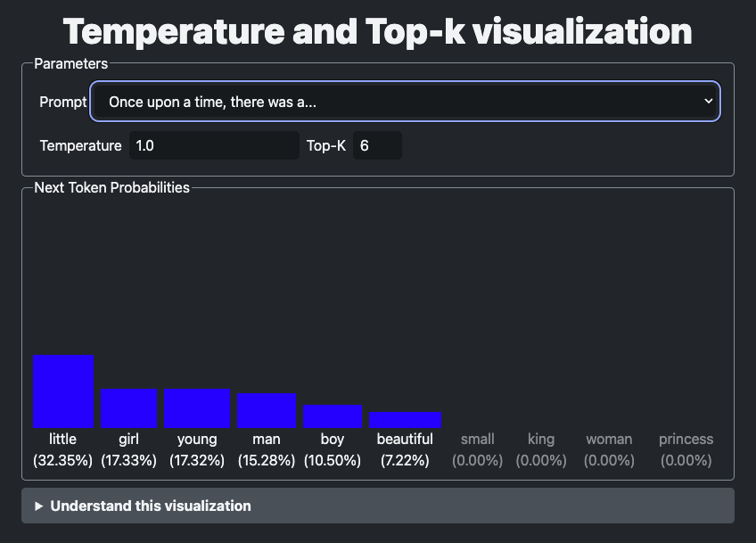This screenshot has height=543, width=756.
Task: Click the 'little' 32.35% probability label
Action: click(63, 460)
